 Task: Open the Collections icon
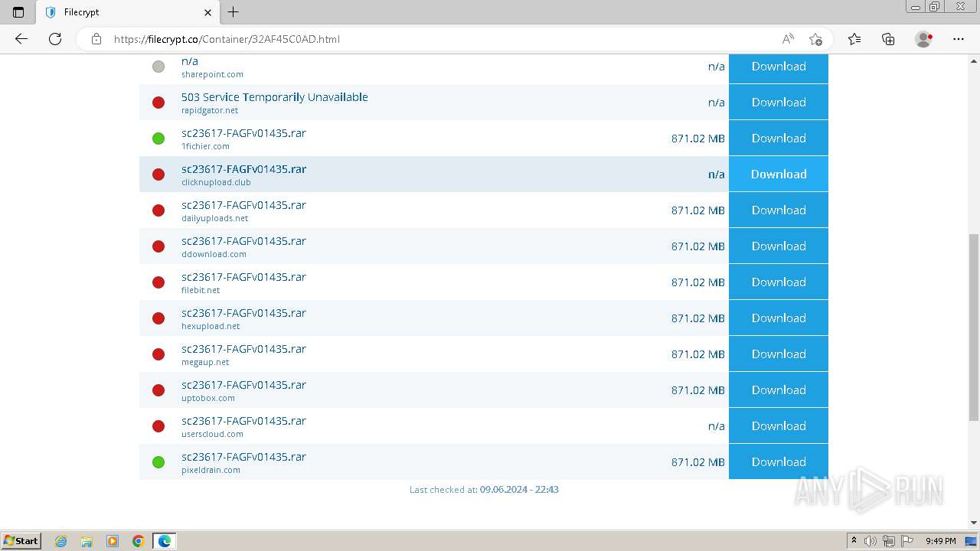coord(888,39)
